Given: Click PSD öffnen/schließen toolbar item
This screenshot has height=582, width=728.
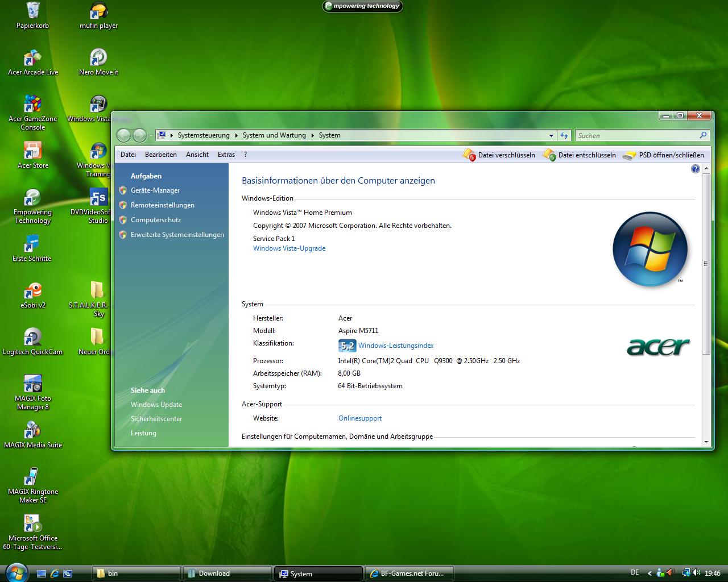Looking at the screenshot, I should [663, 155].
